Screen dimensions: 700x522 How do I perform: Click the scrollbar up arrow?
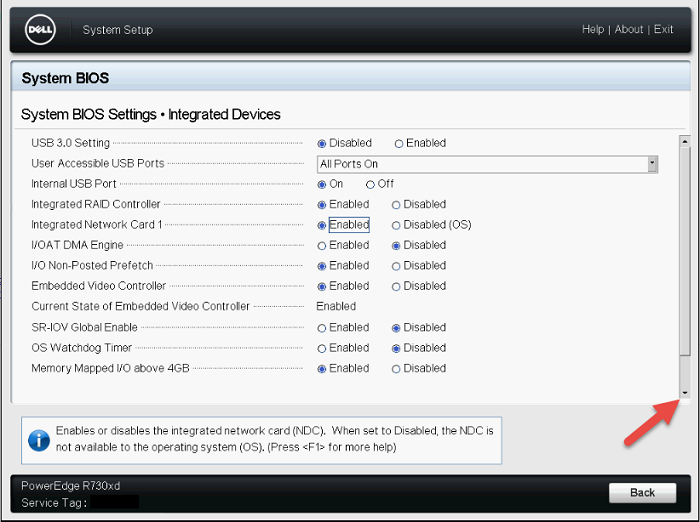click(685, 142)
